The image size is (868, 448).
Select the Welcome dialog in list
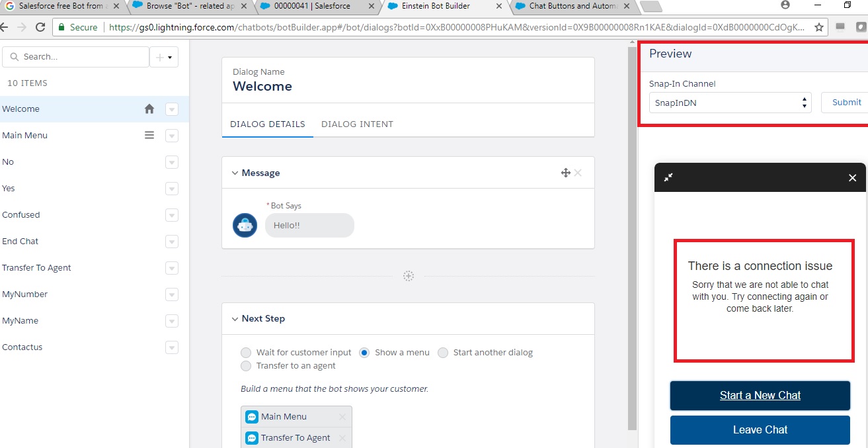click(95, 109)
